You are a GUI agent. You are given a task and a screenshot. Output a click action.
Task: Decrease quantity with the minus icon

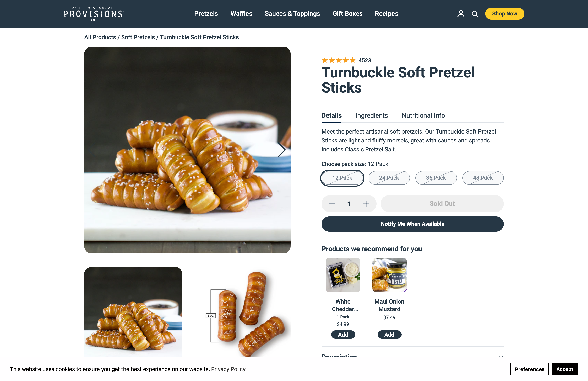(x=331, y=203)
